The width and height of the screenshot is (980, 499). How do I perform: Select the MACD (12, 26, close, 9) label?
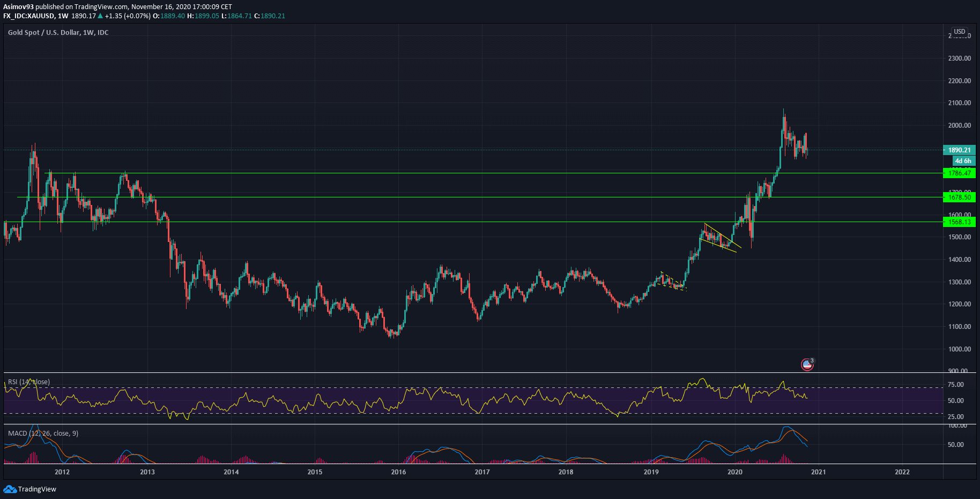[x=43, y=434]
